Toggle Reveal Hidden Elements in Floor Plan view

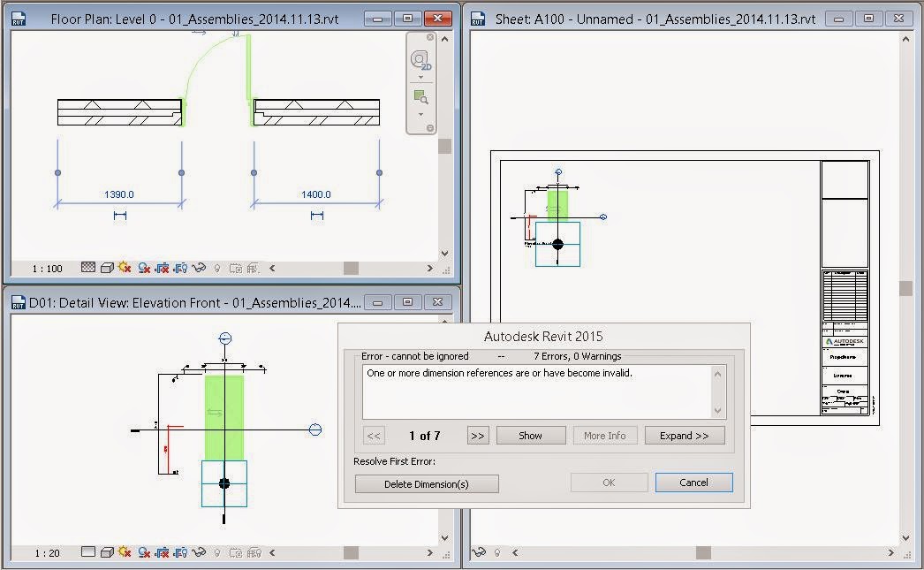tap(216, 268)
